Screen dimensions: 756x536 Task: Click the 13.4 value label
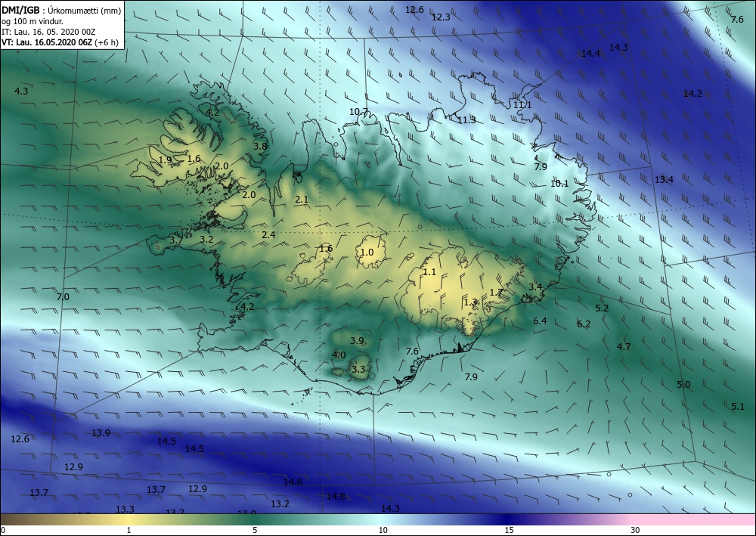pos(664,179)
